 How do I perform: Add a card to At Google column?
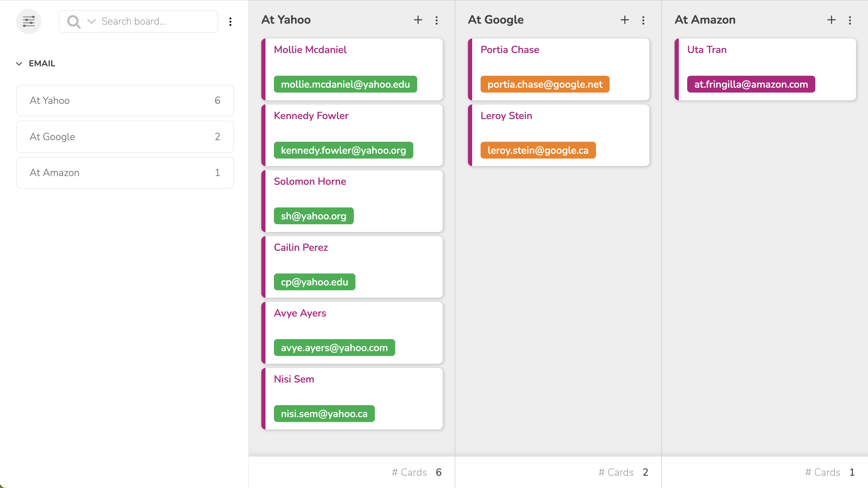click(625, 20)
